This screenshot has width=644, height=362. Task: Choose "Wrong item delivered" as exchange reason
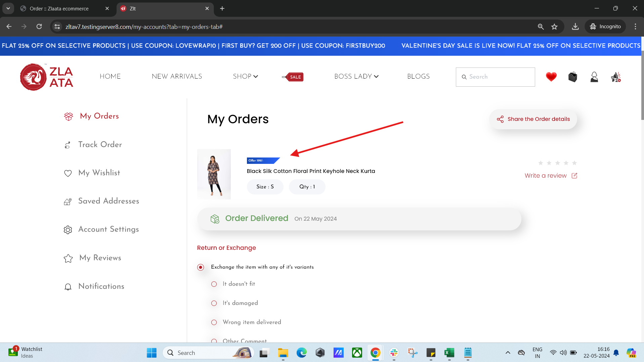(214, 322)
